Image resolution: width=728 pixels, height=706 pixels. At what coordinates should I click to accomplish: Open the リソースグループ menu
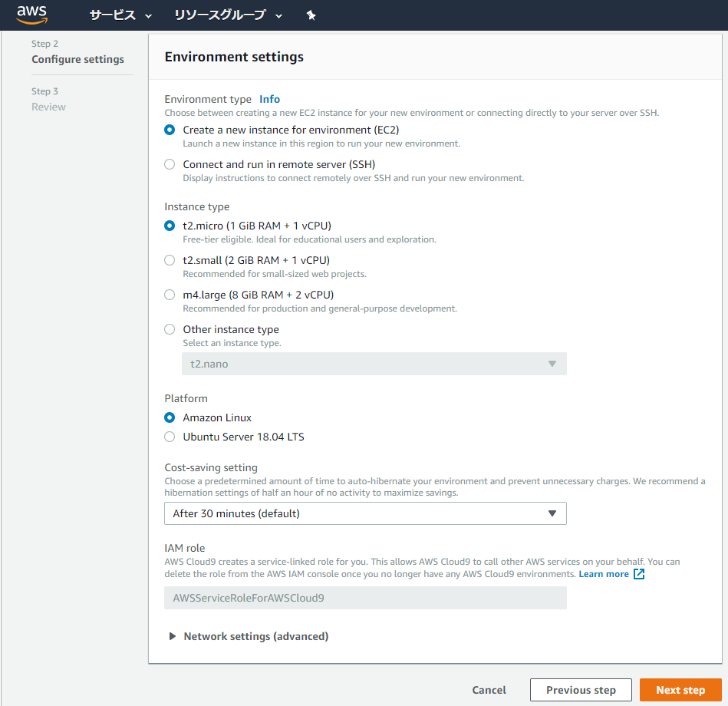tap(228, 15)
